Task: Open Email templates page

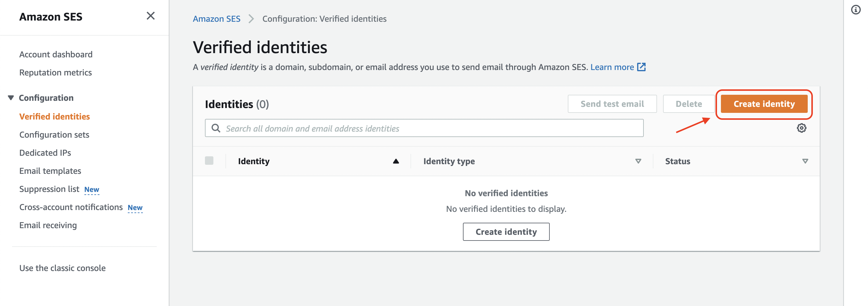Action: [50, 171]
